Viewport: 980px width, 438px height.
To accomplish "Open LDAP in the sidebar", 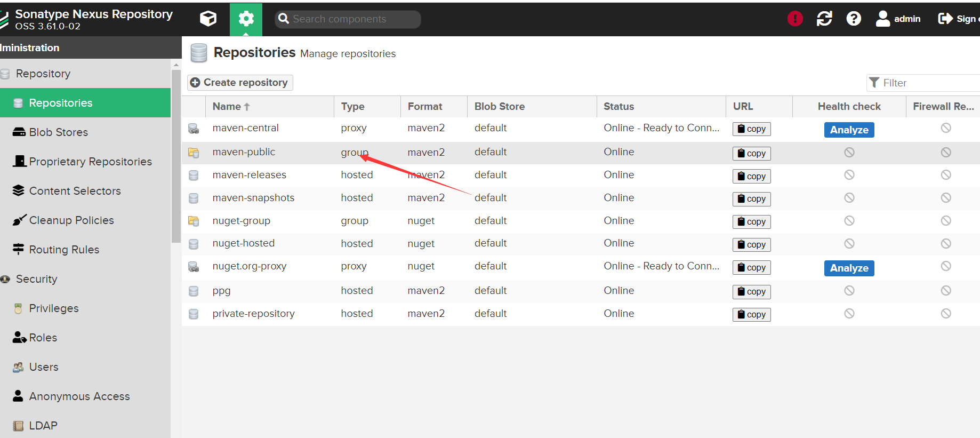I will click(85, 426).
